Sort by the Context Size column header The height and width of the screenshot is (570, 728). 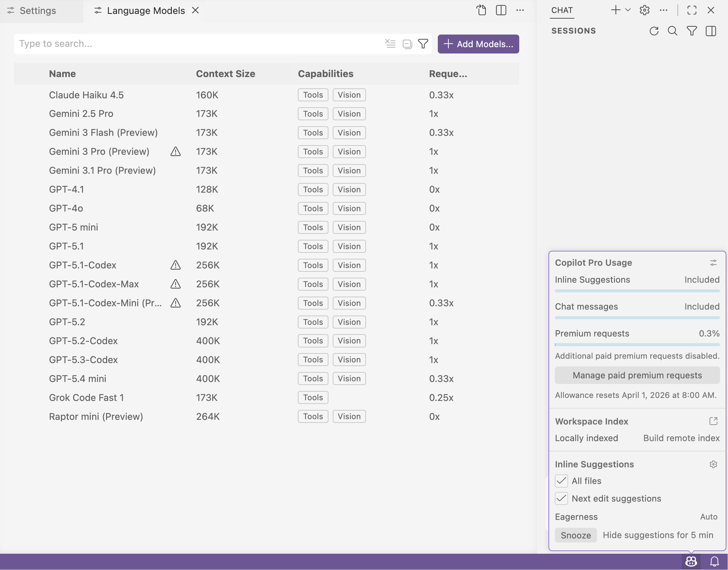(x=225, y=74)
